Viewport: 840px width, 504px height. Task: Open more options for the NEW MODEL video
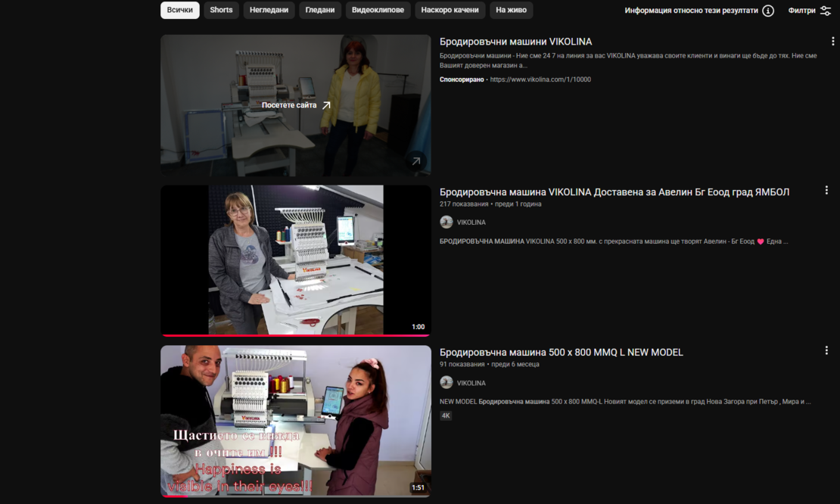(x=826, y=350)
